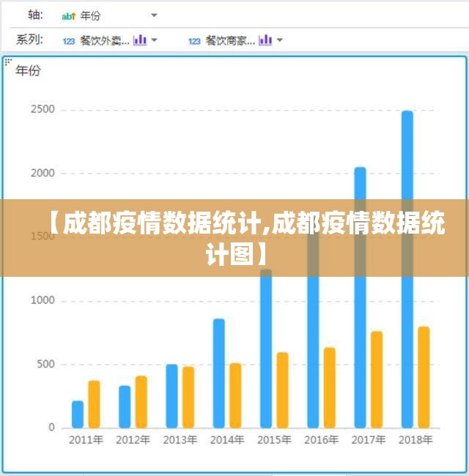Click the 2500 y-axis label
469x476 pixels.
tap(43, 109)
